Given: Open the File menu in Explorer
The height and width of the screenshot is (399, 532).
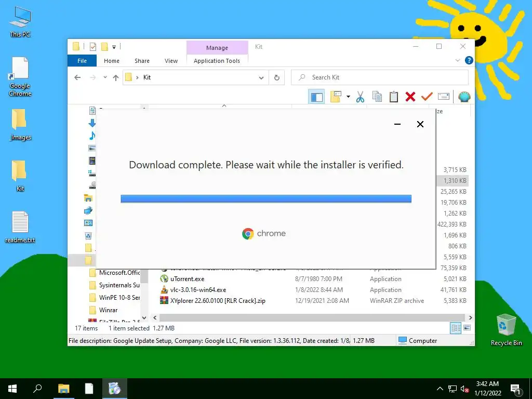Looking at the screenshot, I should tap(82, 61).
